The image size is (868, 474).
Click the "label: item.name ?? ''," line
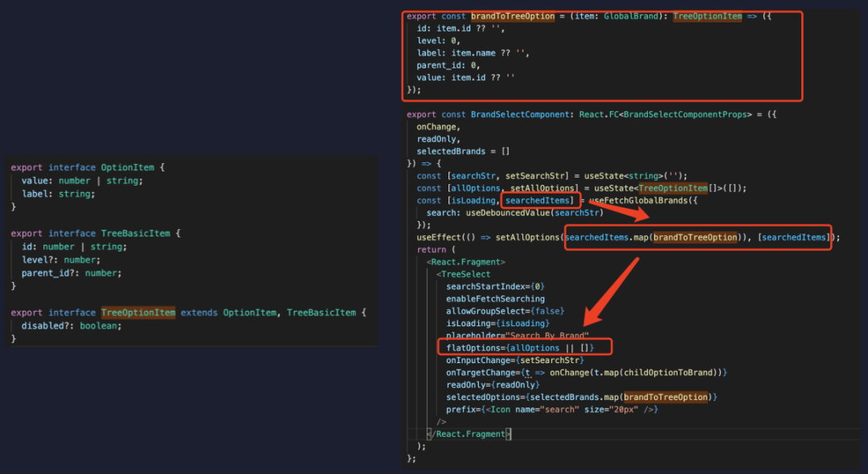click(x=473, y=53)
